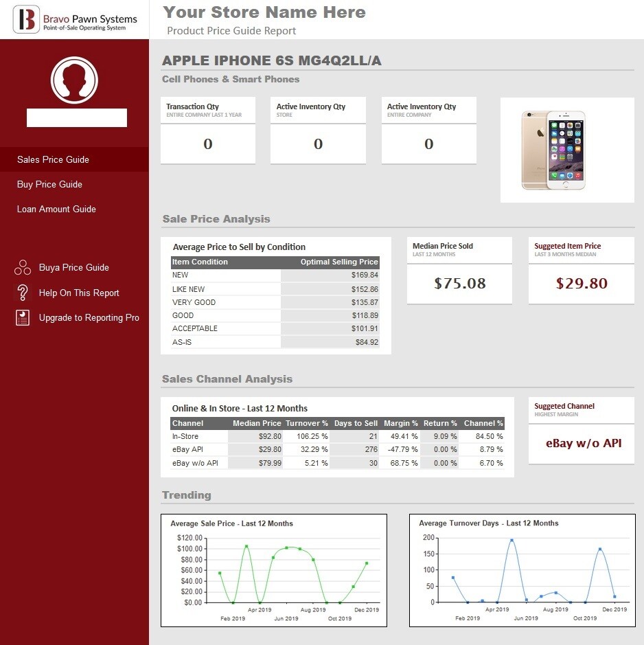
Task: Click the Return % column header
Action: point(440,423)
